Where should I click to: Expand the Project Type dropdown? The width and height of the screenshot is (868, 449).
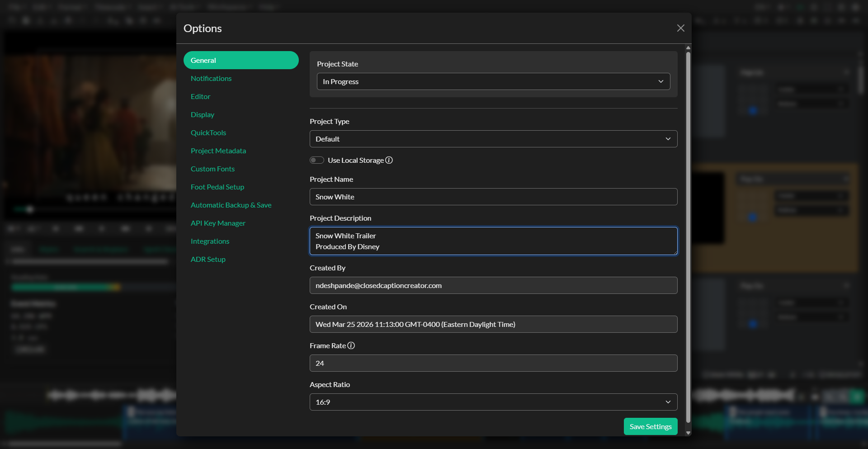493,139
